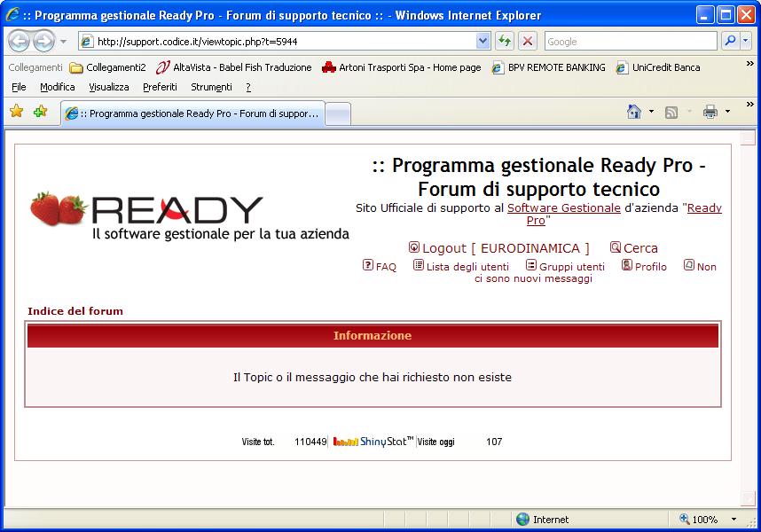761x532 pixels.
Task: Click the Profilo person icon
Action: tap(627, 265)
